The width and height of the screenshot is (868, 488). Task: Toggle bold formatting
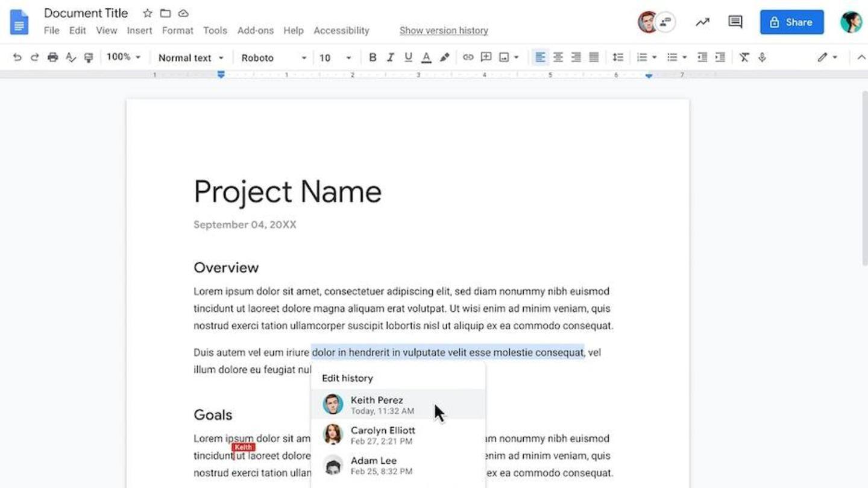pyautogui.click(x=373, y=57)
